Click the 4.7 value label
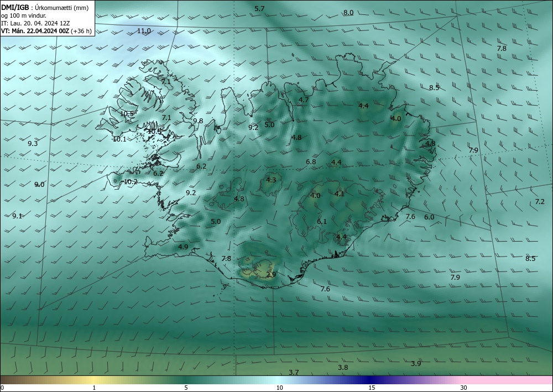 click(x=304, y=100)
